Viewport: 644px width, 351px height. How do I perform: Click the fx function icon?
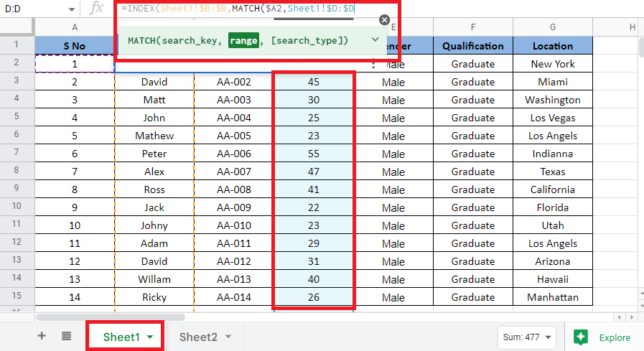pyautogui.click(x=96, y=9)
